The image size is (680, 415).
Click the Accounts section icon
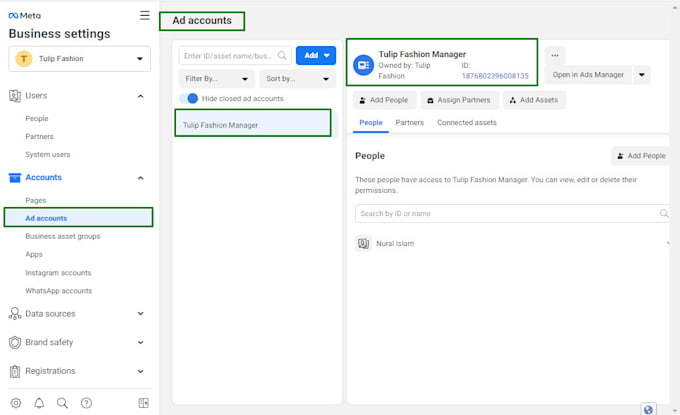point(15,177)
